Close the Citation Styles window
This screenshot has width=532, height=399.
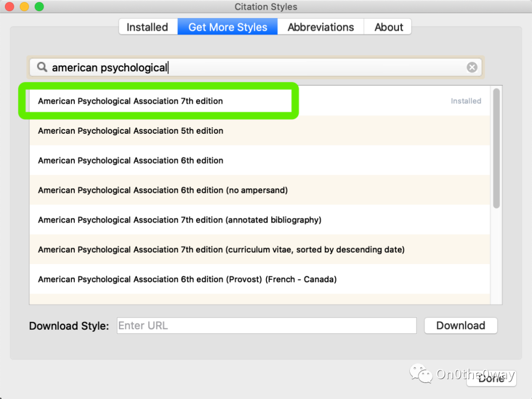click(x=9, y=6)
